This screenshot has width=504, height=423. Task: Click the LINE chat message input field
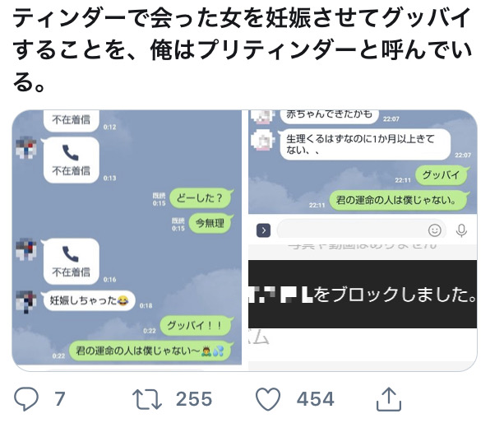(x=361, y=230)
